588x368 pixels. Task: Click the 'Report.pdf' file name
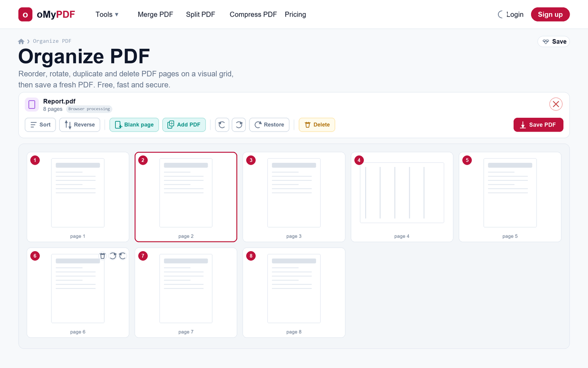(x=59, y=101)
